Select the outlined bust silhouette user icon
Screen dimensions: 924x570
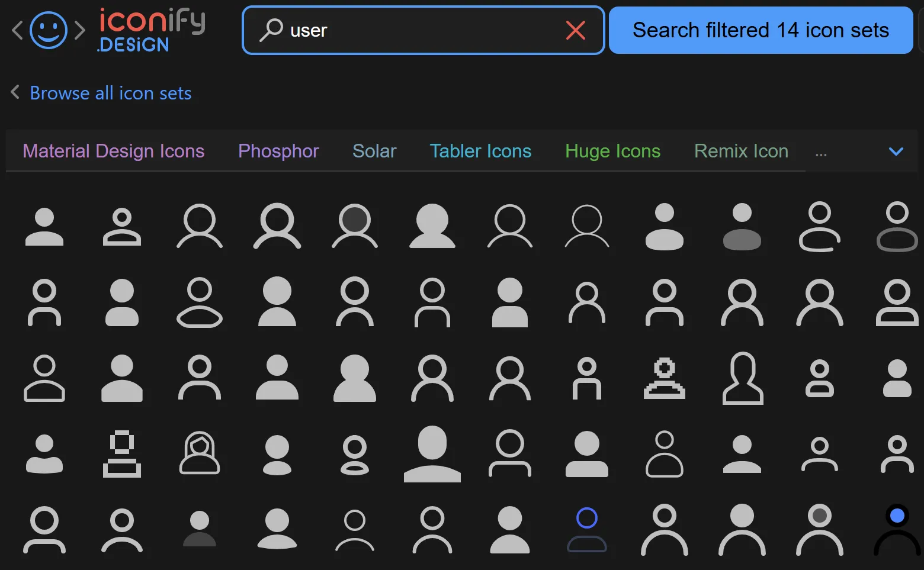[x=742, y=378]
